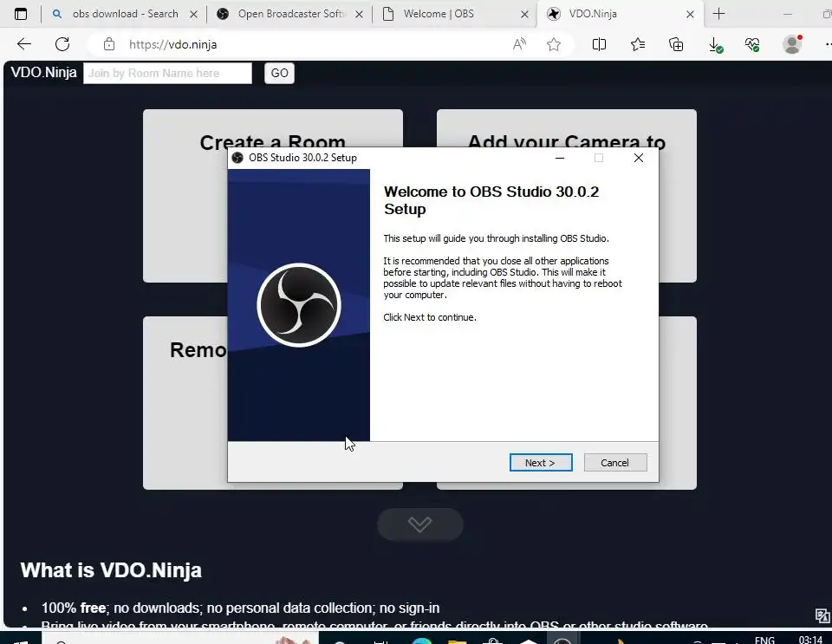Click the large OBS logo in installer
The height and width of the screenshot is (644, 832).
(299, 305)
